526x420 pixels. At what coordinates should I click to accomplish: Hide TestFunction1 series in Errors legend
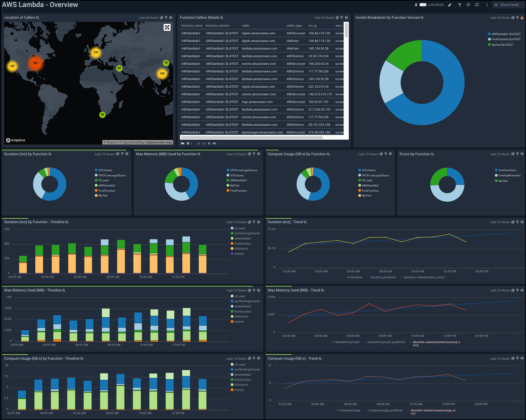[x=507, y=170]
